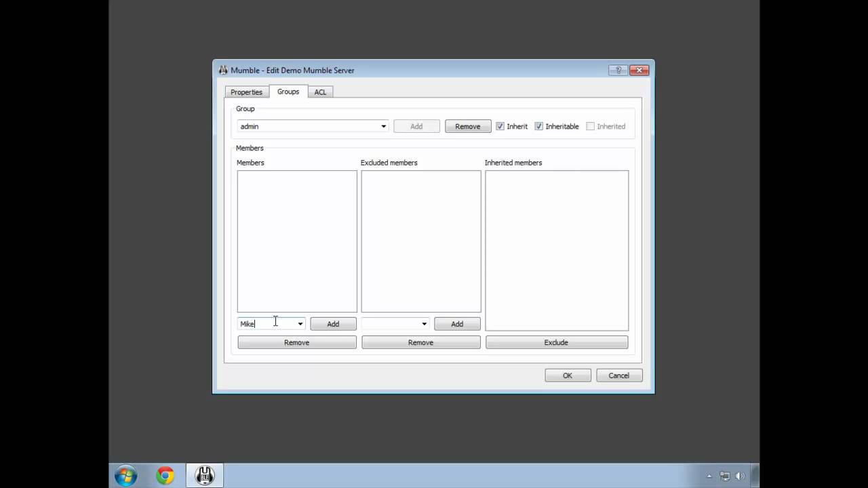Open the Windows Start menu
The width and height of the screenshot is (868, 488).
125,476
